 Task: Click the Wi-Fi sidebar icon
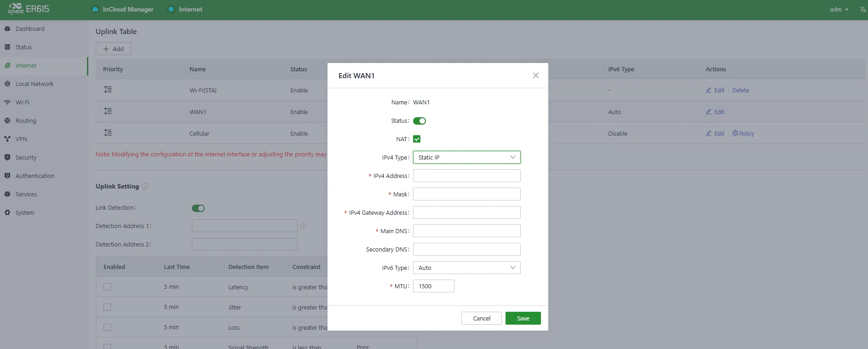click(x=7, y=102)
